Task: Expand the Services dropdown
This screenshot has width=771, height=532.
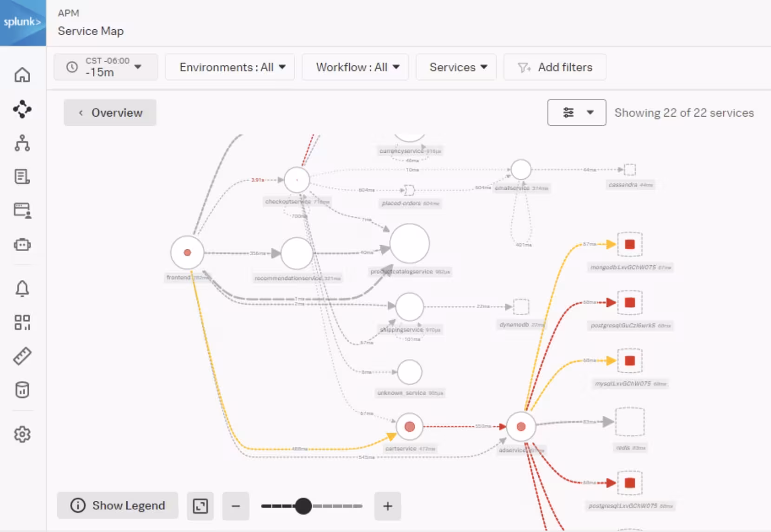Action: [456, 67]
